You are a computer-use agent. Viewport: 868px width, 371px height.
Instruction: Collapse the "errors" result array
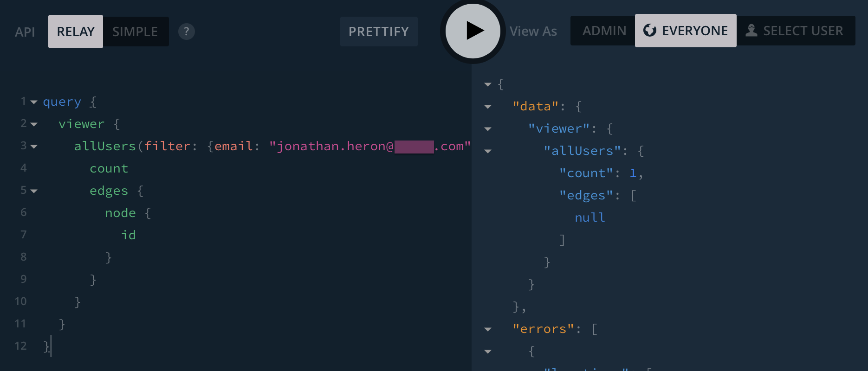coord(488,329)
